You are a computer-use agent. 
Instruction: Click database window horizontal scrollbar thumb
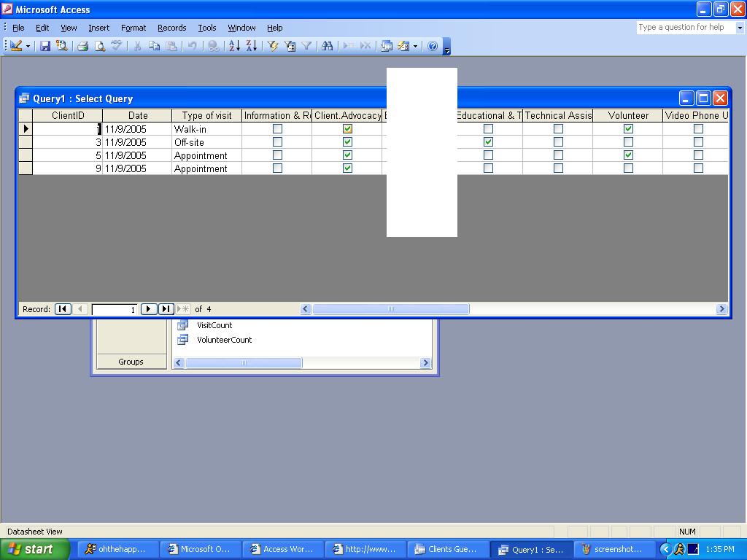244,363
